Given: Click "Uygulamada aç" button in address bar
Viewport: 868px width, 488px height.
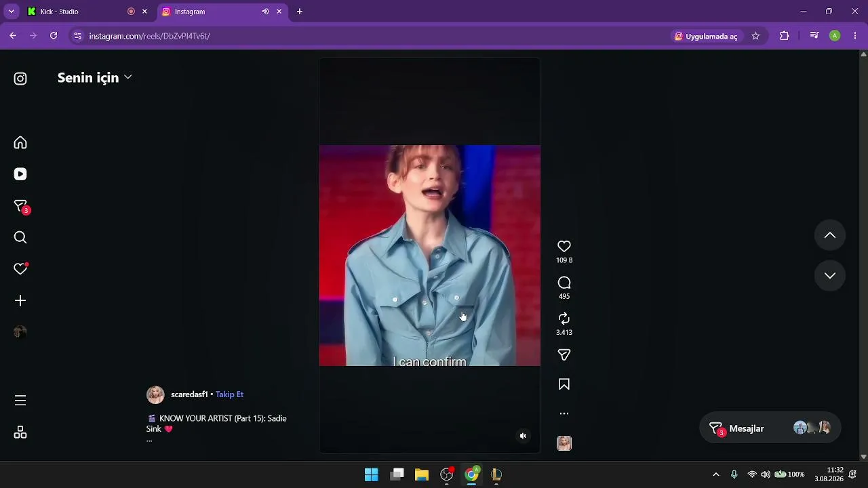Looking at the screenshot, I should pyautogui.click(x=706, y=36).
